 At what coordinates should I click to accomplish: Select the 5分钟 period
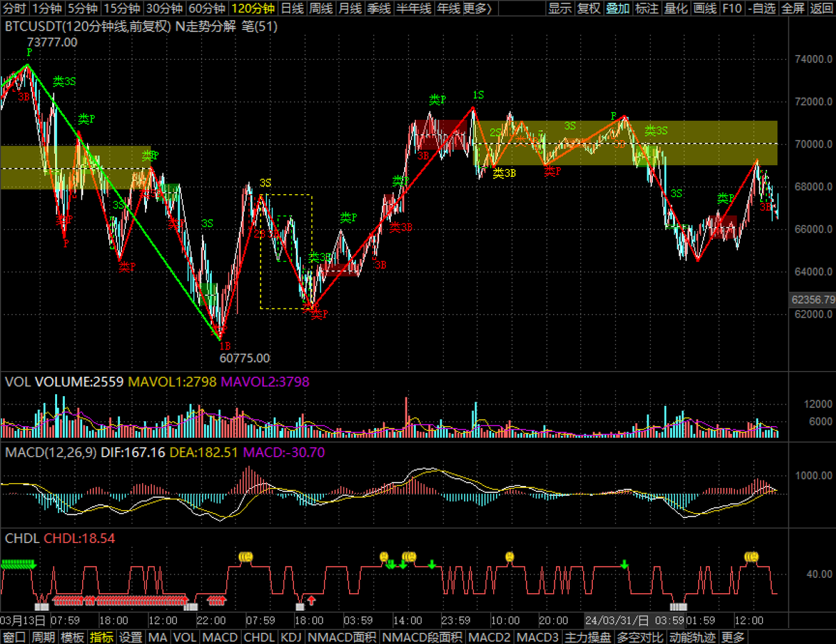[x=83, y=8]
